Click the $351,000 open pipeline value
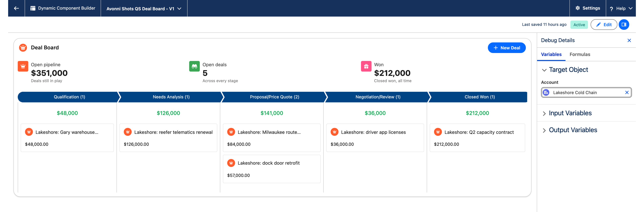Viewport: 644px width, 212px height. click(x=49, y=73)
